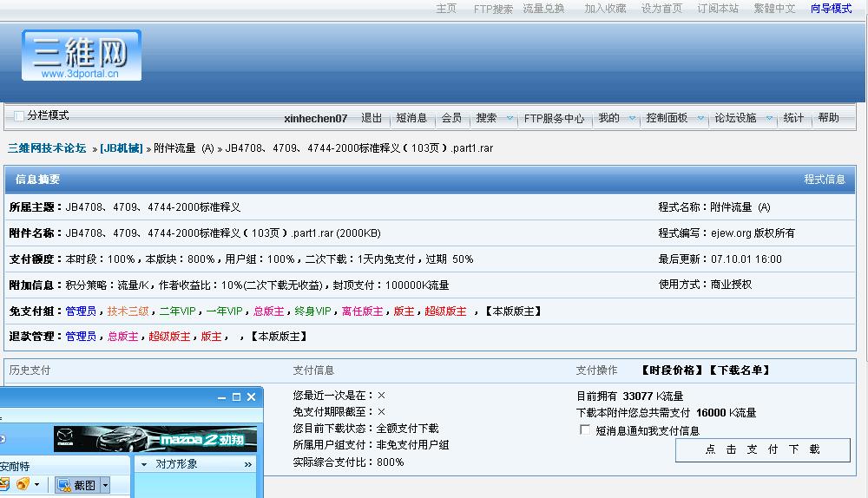Click 管理员 in 退款管理 row

(x=81, y=337)
